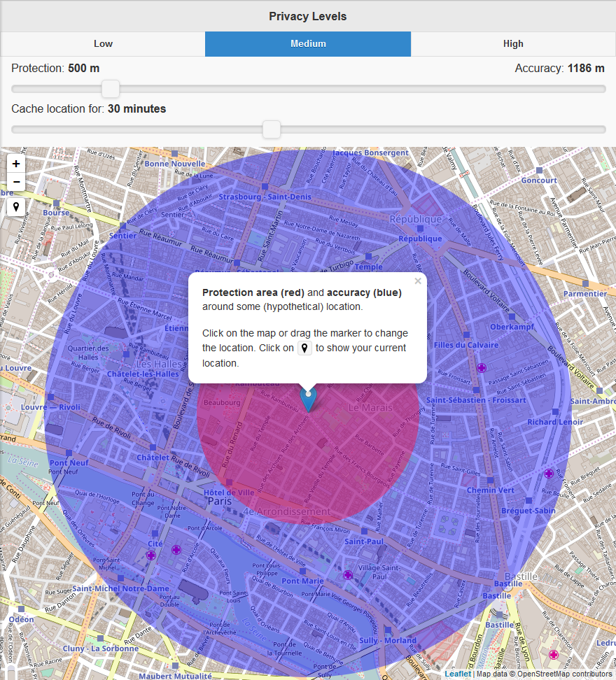
Task: Click the Protection 500 m value
Action: (x=84, y=68)
